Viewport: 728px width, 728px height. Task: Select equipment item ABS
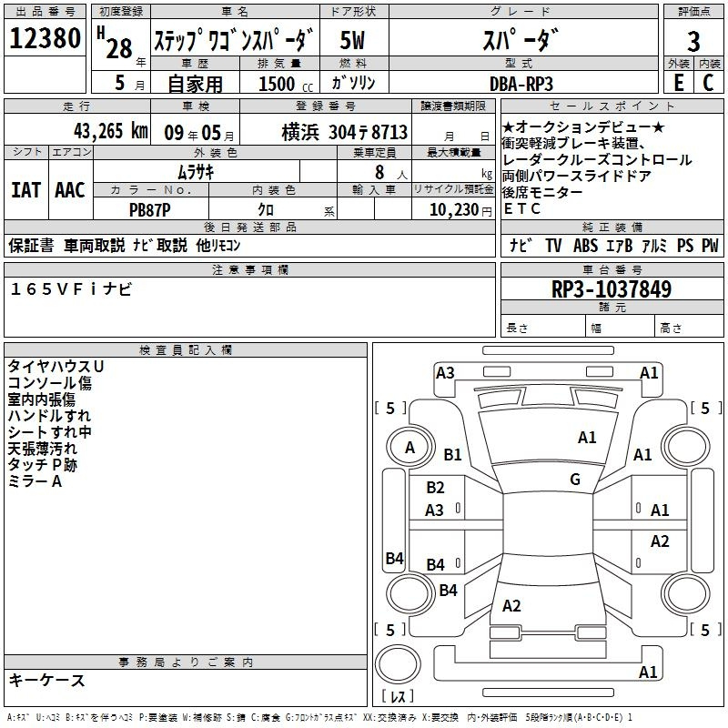pyautogui.click(x=585, y=245)
